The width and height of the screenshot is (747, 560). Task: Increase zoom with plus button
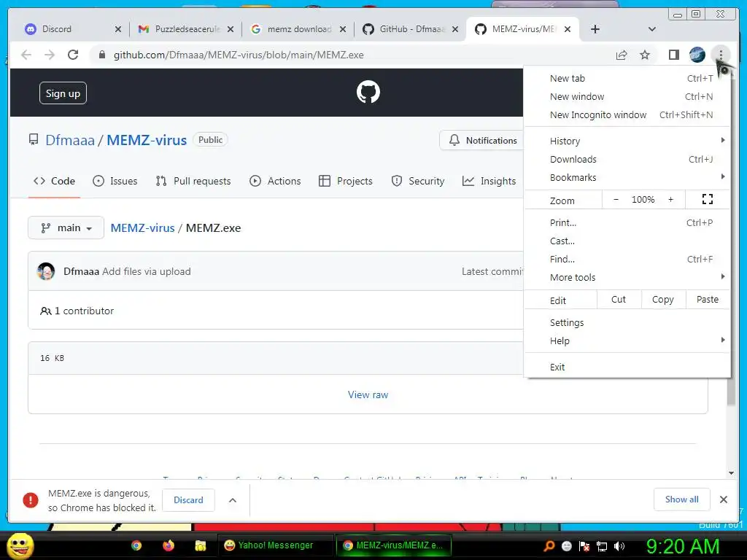click(x=671, y=200)
